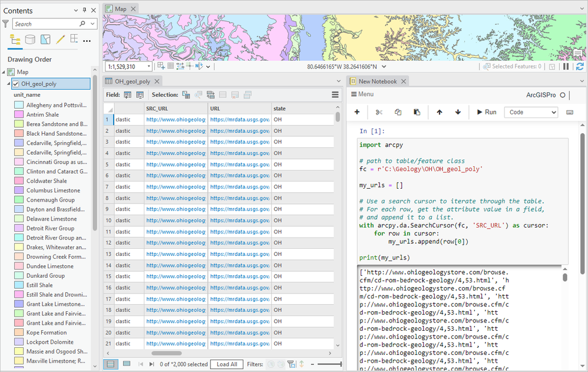Click the List By Editing pencil icon

(60, 40)
